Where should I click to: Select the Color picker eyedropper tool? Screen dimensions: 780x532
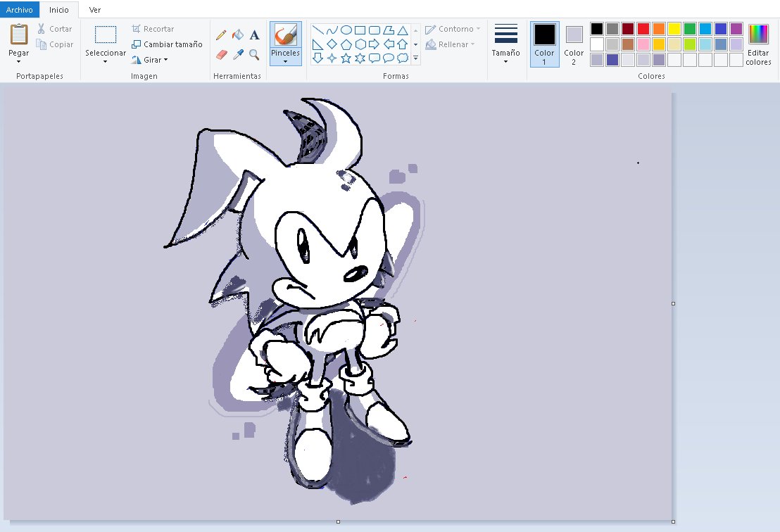[x=238, y=54]
